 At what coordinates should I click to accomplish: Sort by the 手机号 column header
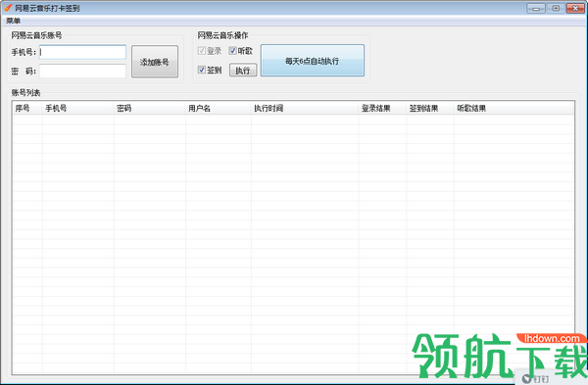tap(78, 109)
